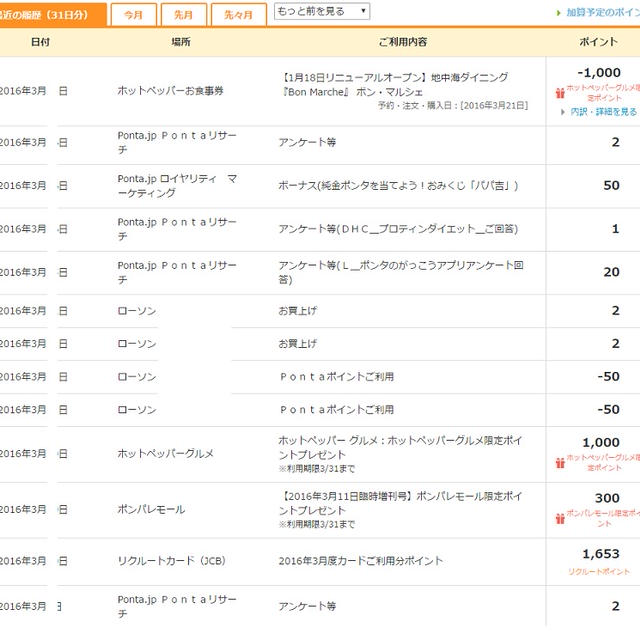
Task: Click the DHC プロテインダイエット survey text
Action: tap(398, 229)
